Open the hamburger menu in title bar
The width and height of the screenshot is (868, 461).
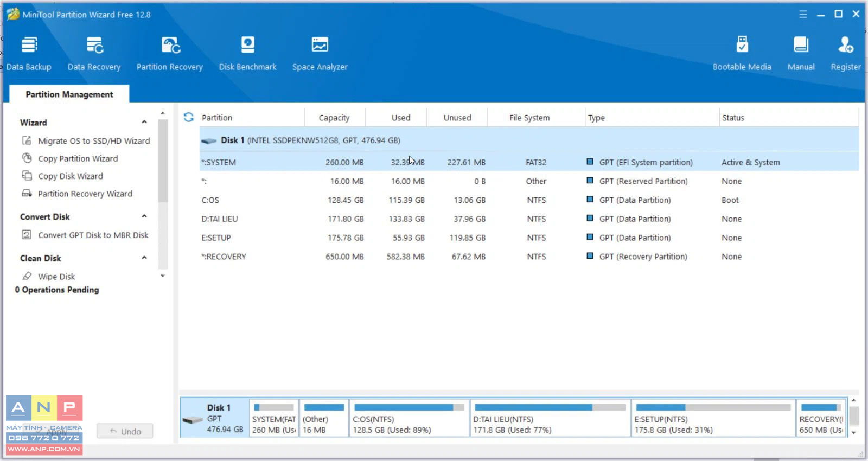click(x=803, y=14)
